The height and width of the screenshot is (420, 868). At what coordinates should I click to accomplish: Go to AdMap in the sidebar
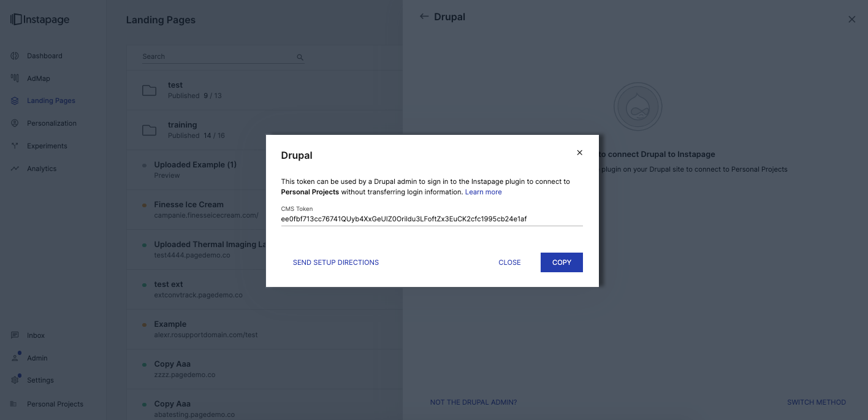pyautogui.click(x=39, y=78)
